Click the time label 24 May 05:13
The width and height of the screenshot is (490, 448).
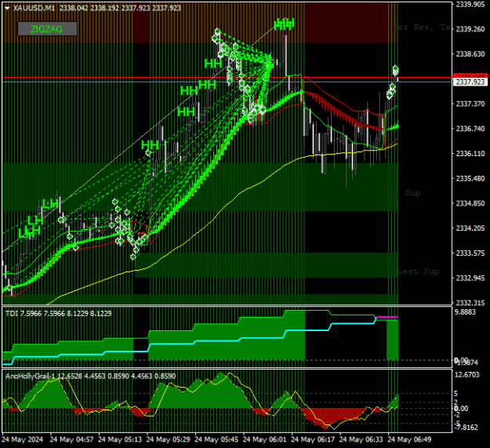pyautogui.click(x=120, y=439)
